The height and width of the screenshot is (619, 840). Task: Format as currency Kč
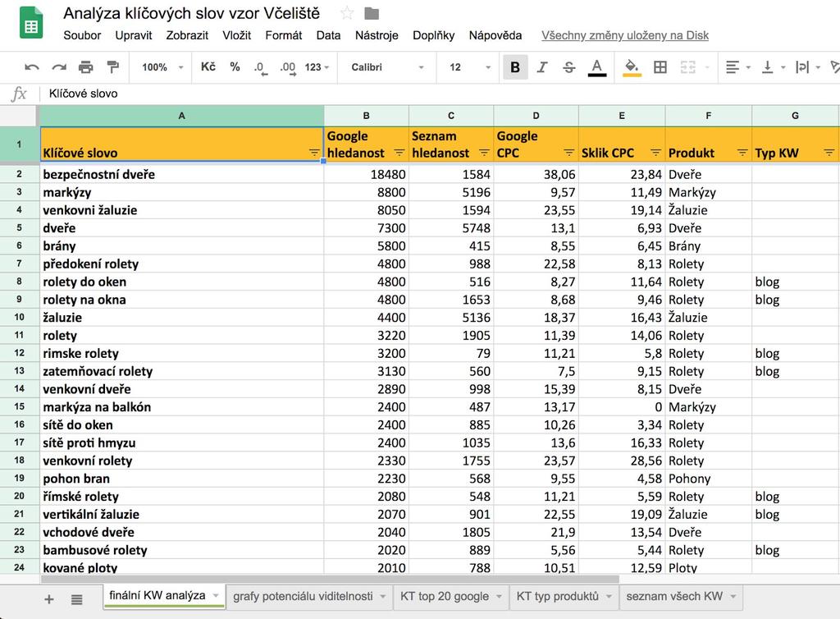point(208,67)
